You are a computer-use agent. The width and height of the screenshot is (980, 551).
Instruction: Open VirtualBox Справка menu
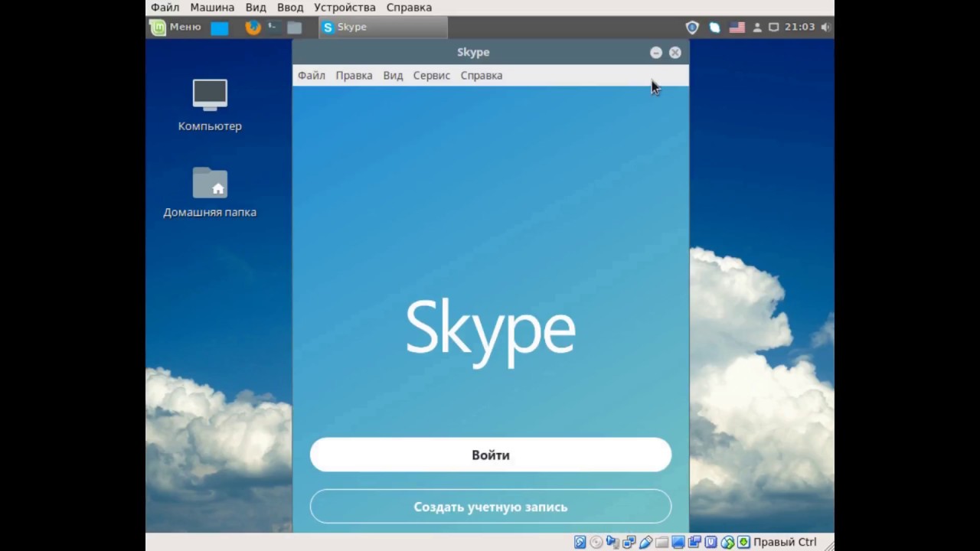tap(409, 8)
